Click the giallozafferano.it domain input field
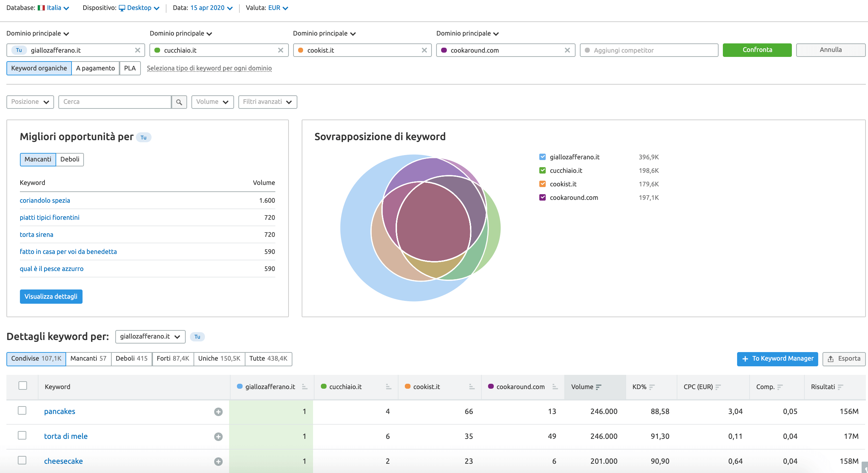The image size is (868, 473). (75, 50)
